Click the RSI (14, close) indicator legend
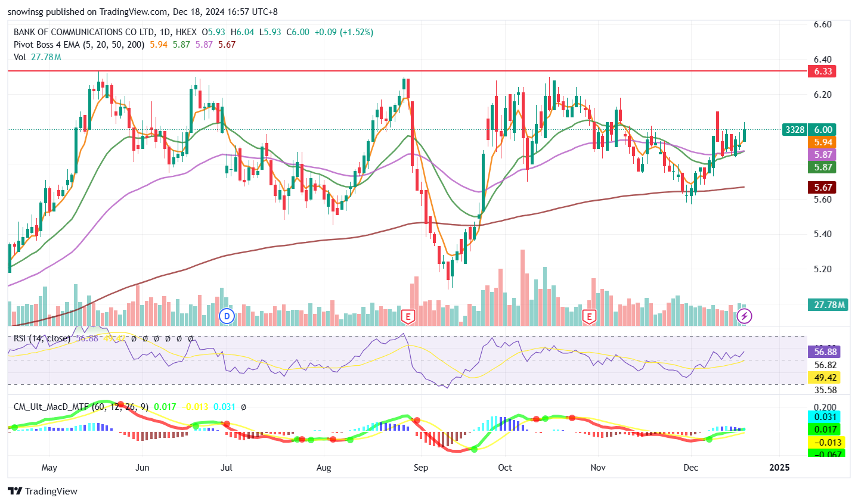Image resolution: width=858 pixels, height=504 pixels. point(42,338)
